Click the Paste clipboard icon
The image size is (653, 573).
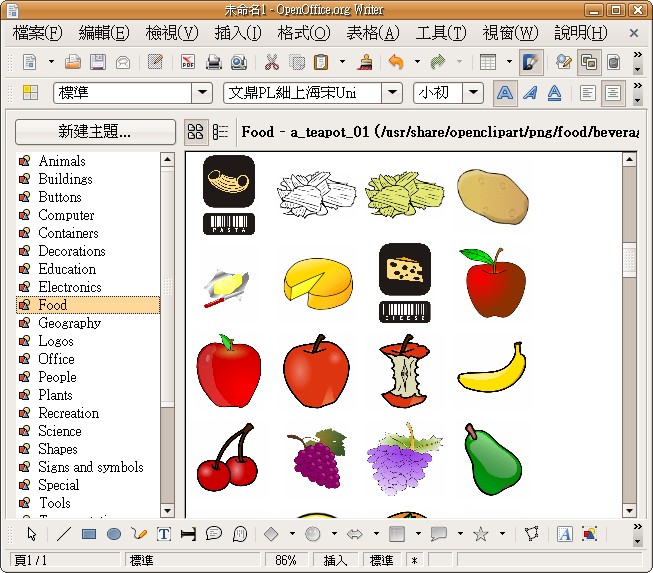point(321,62)
